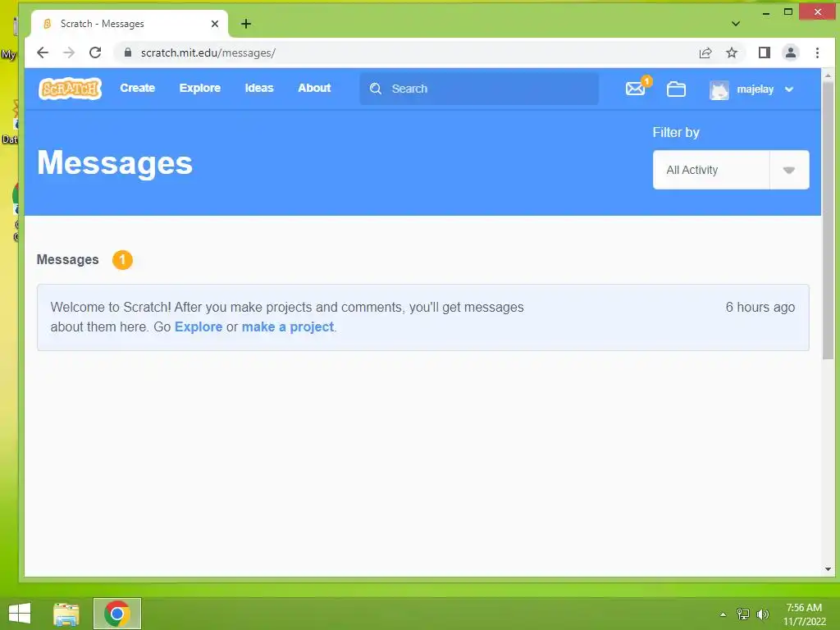Click the Explore link in welcome message
Image resolution: width=840 pixels, height=630 pixels.
199,326
